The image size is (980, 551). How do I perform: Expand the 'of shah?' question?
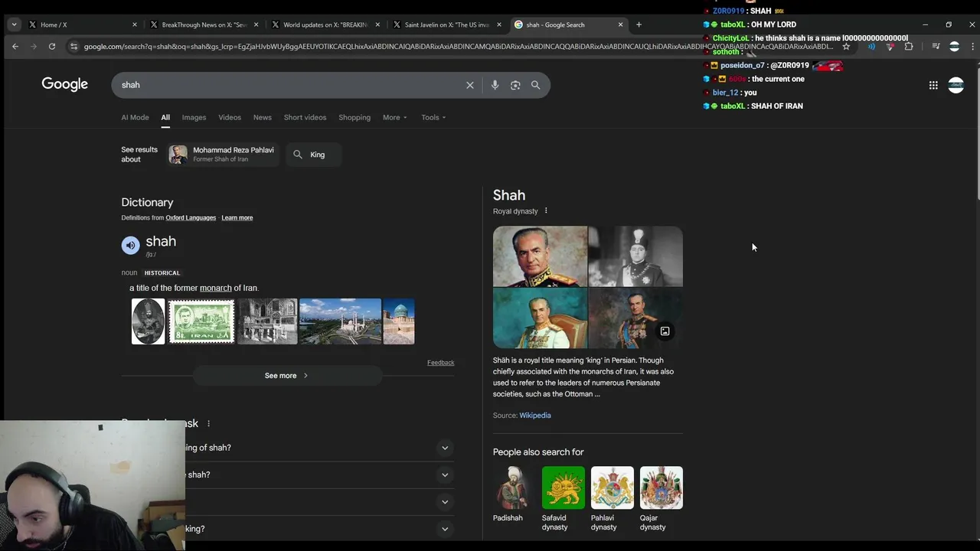point(445,448)
